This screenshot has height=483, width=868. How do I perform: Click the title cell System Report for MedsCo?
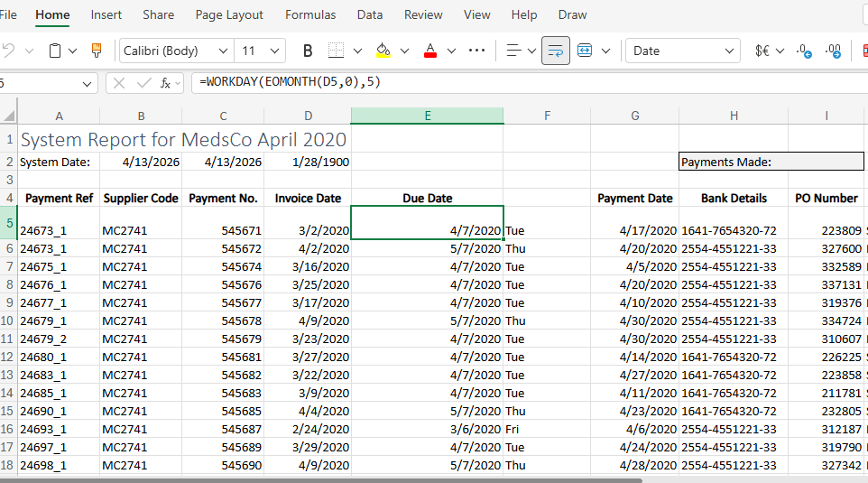(184, 139)
